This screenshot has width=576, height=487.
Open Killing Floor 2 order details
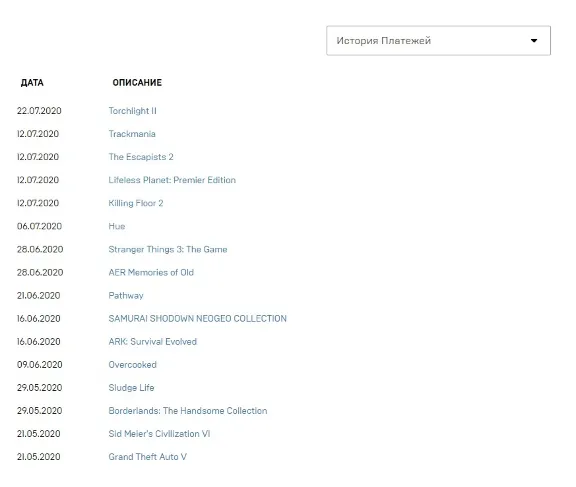click(x=136, y=203)
